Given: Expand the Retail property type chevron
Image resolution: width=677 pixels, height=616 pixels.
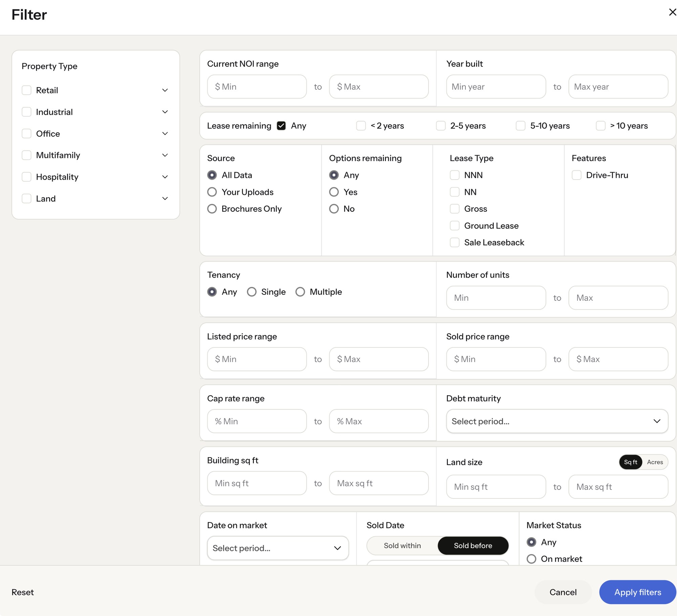Looking at the screenshot, I should pos(165,90).
